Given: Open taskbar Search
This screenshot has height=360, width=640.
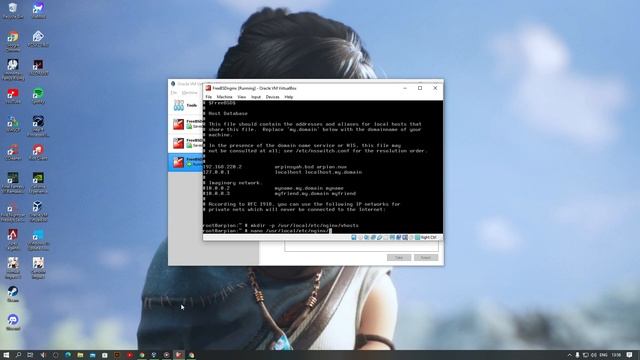Looking at the screenshot, I should click(18, 355).
